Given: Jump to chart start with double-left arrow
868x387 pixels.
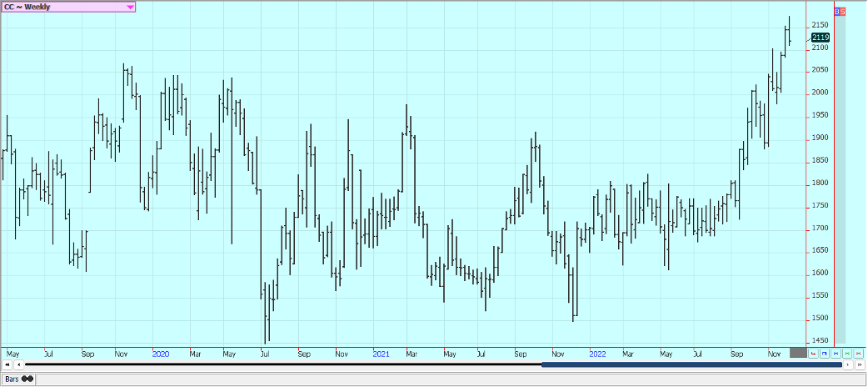Looking at the screenshot, I should pyautogui.click(x=7, y=364).
